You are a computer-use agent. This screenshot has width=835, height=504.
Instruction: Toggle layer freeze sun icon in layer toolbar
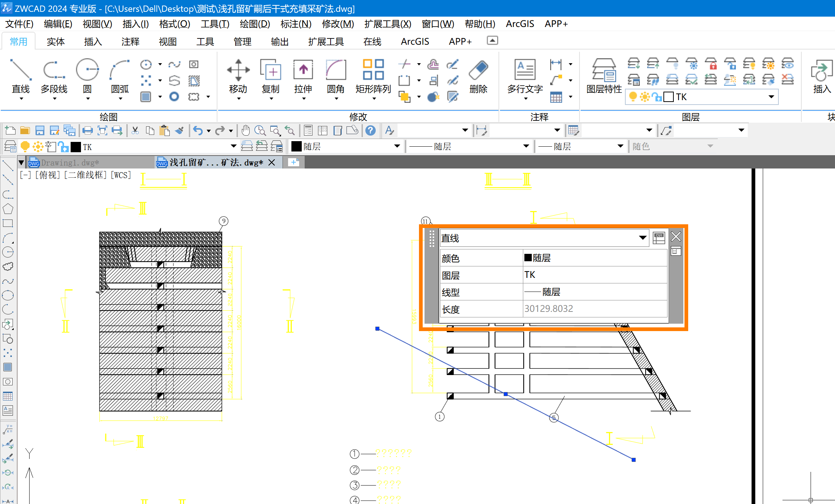coord(38,147)
